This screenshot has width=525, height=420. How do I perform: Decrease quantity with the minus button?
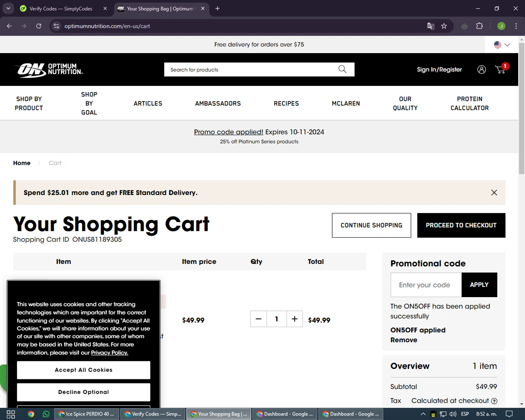(258, 319)
